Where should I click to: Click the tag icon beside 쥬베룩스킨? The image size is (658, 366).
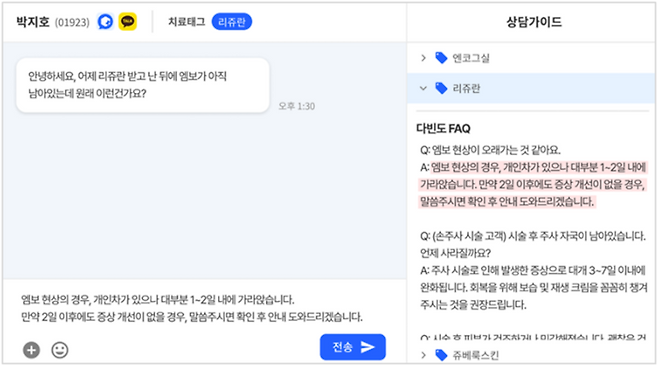441,356
